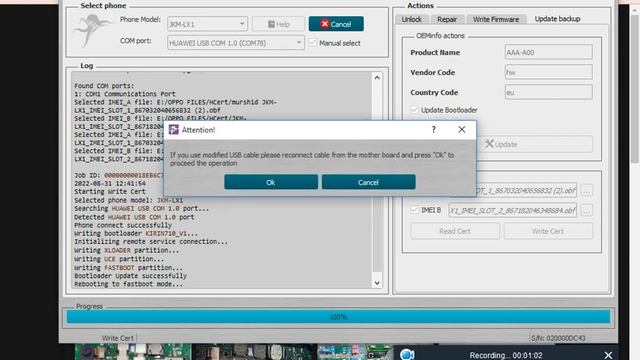Screen dimensions: 640x360
Task: Toggle the Manual select checkbox
Action: click(x=313, y=42)
